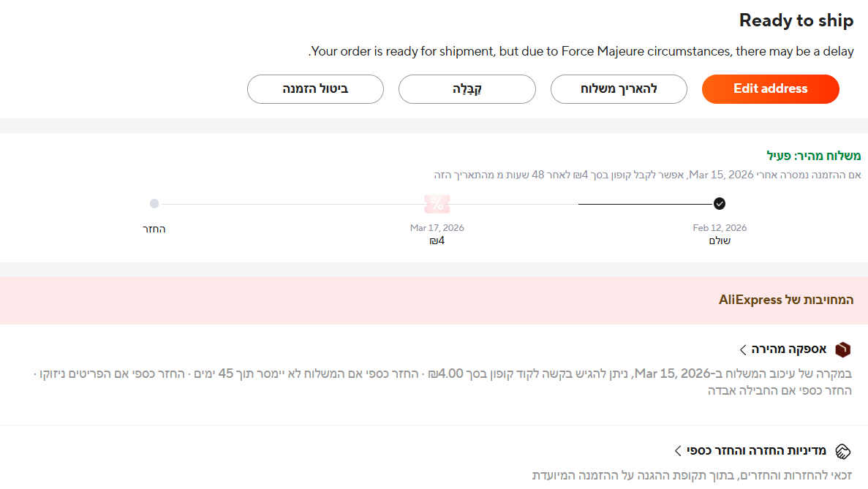
Task: Click the handshake return policy icon
Action: (x=843, y=450)
